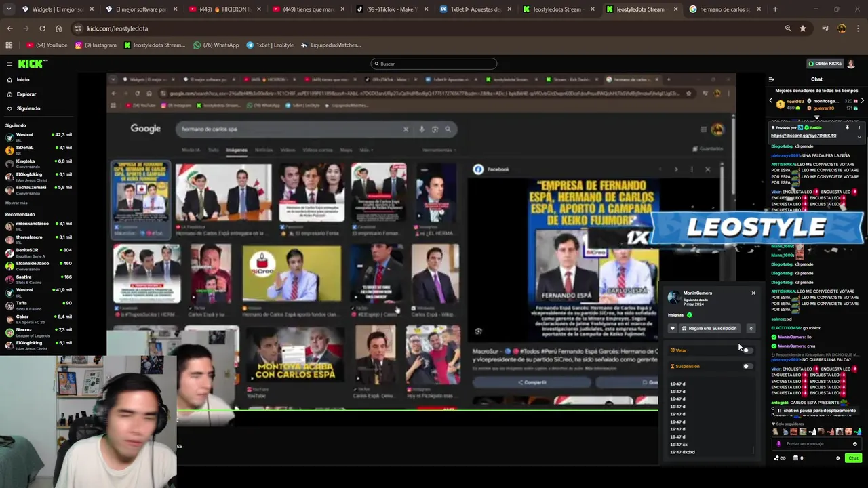The height and width of the screenshot is (488, 868).
Task: Collapse the chat panel with the arrow icon
Action: tap(771, 79)
